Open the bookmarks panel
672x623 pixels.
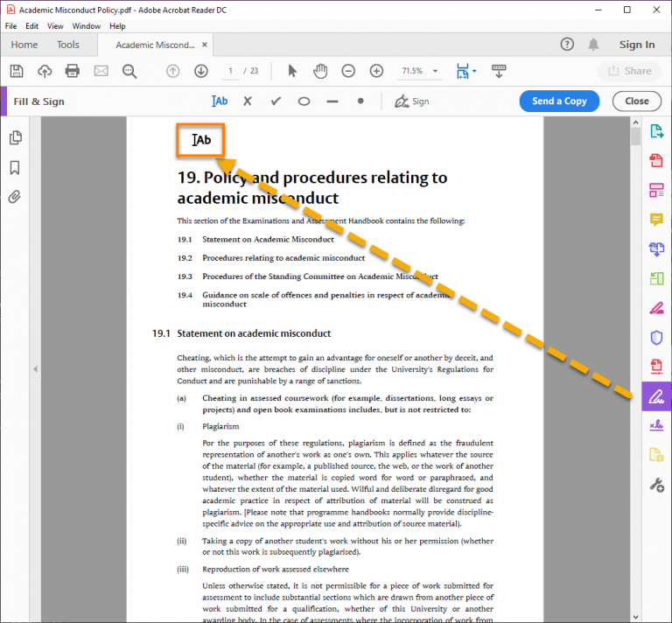click(x=15, y=167)
